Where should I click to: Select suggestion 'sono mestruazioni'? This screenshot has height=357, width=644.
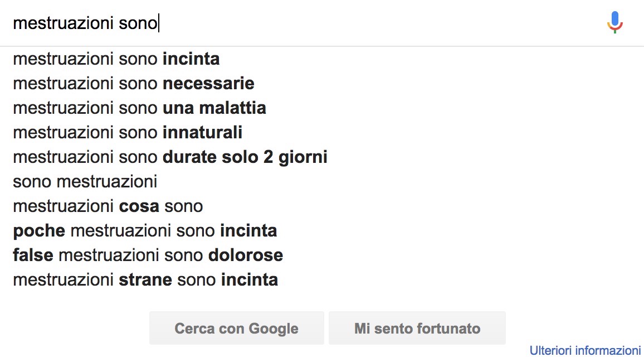[85, 181]
